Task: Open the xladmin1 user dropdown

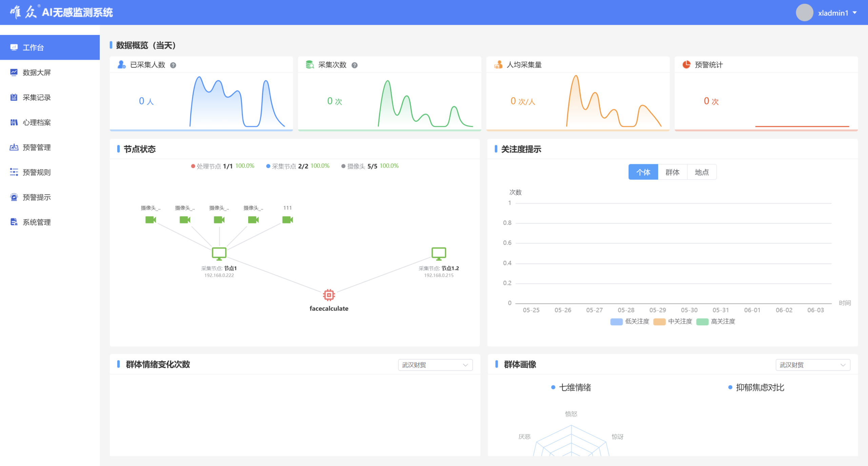Action: tap(837, 13)
